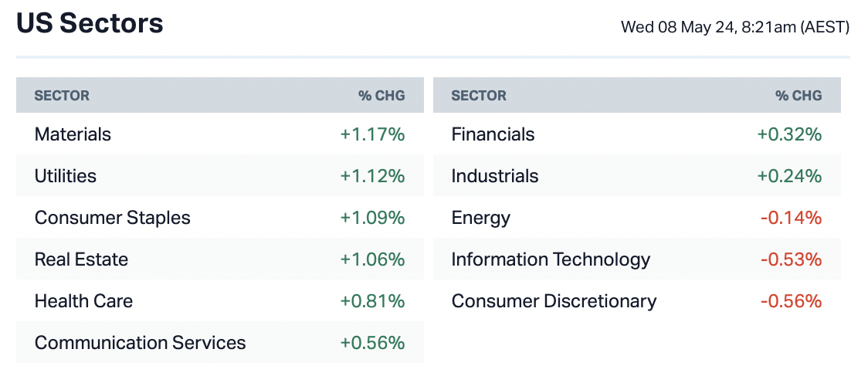This screenshot has height=383, width=868.
Task: Click the Consumer Discretionary sector name
Action: click(x=554, y=301)
